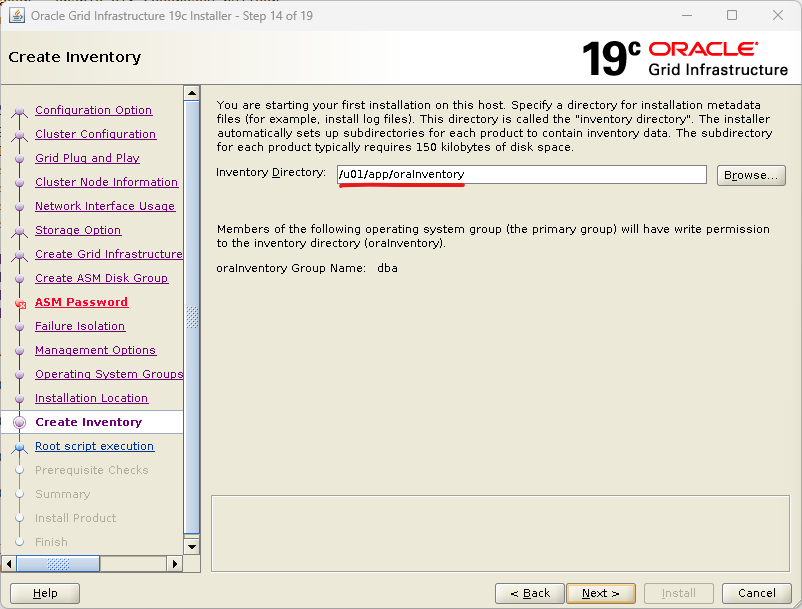
Task: Click the Java installer icon in title bar
Action: [x=17, y=15]
